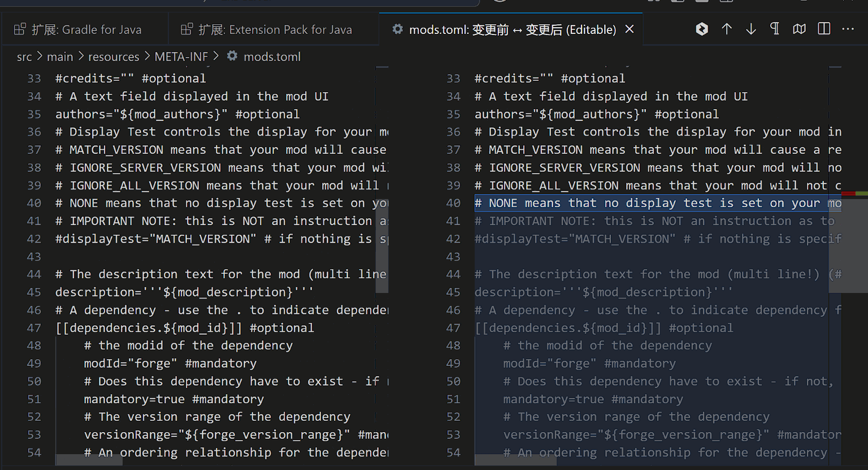Image resolution: width=868 pixels, height=470 pixels.
Task: Close the mods.toml diff tab
Action: (x=630, y=29)
